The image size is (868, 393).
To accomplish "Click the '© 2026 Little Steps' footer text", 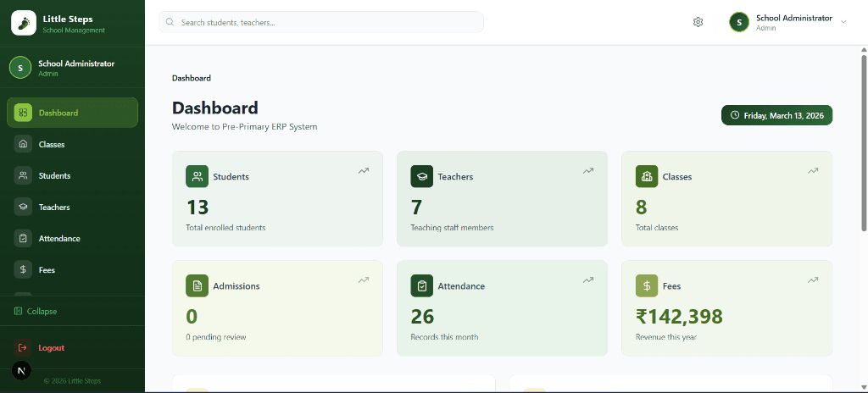I will [72, 381].
